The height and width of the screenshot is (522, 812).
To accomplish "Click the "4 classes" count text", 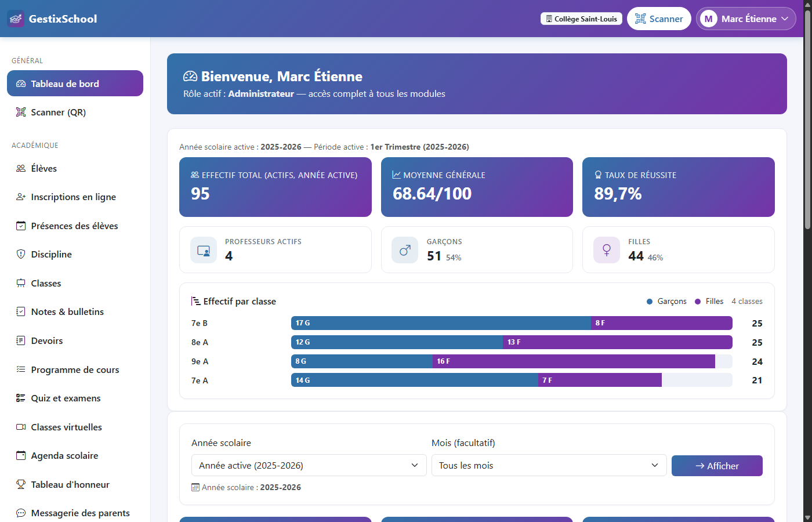I will [747, 302].
